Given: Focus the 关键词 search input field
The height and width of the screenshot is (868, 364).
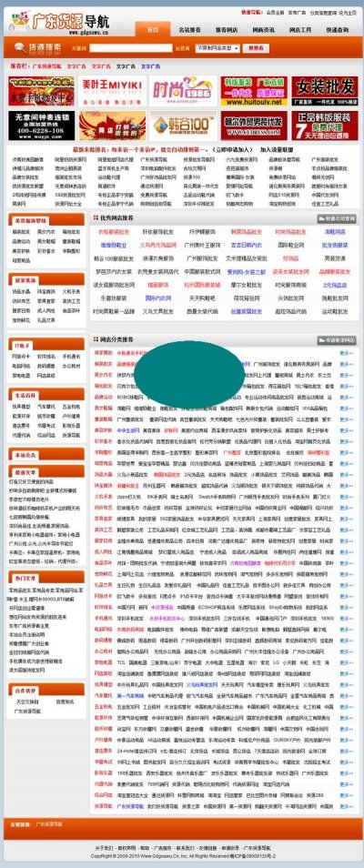Looking at the screenshot, I should coord(131,49).
